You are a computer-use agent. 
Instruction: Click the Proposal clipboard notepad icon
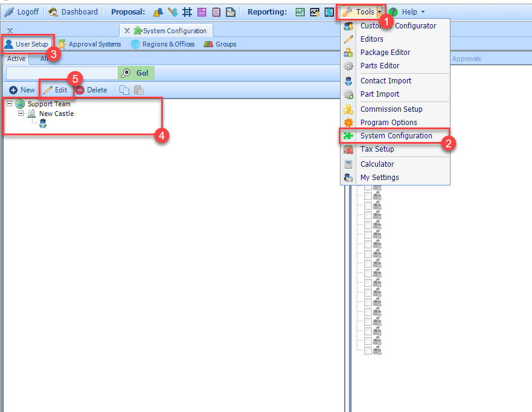[x=216, y=12]
